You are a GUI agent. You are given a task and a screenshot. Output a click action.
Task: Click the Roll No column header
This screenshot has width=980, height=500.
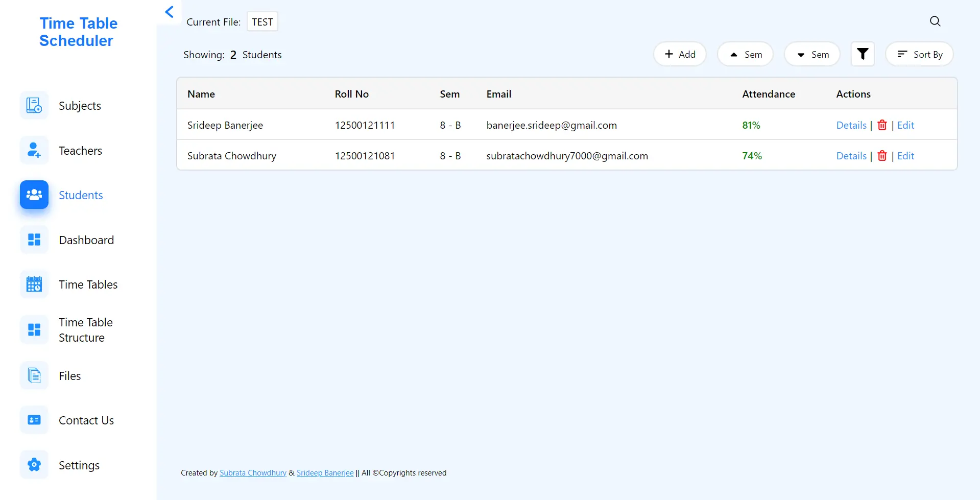(x=351, y=94)
